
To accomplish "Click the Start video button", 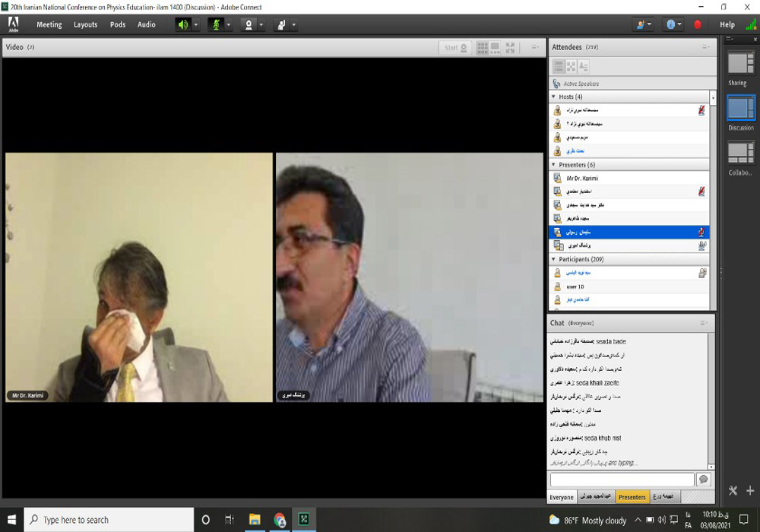I will (454, 47).
